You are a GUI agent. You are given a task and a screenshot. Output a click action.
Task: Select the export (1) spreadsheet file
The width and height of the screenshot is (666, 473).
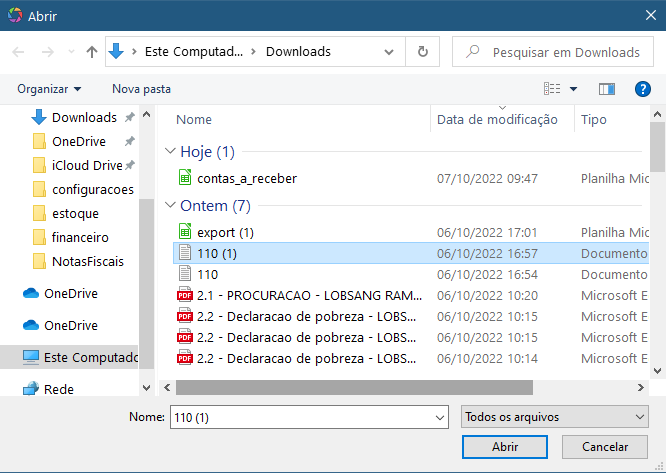pyautogui.click(x=225, y=232)
